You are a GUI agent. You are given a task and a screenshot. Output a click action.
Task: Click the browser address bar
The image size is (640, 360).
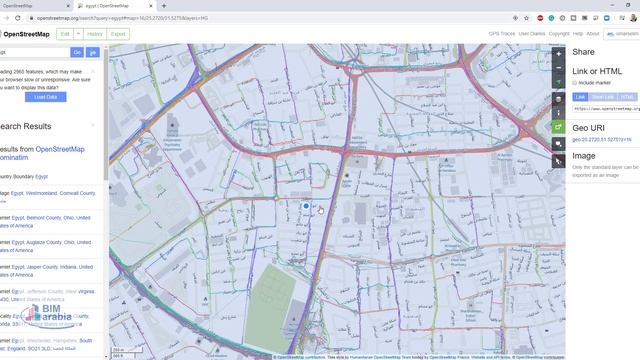click(269, 18)
